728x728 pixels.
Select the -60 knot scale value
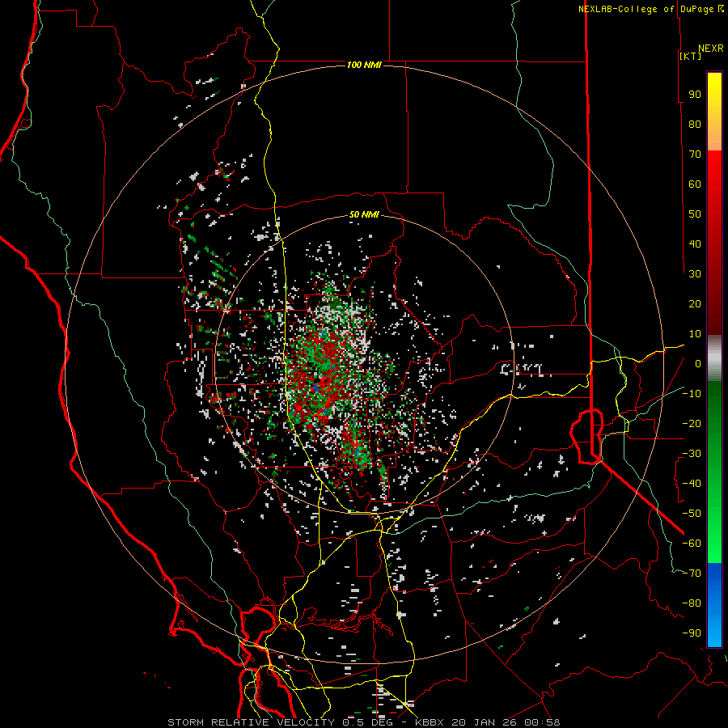pyautogui.click(x=692, y=544)
